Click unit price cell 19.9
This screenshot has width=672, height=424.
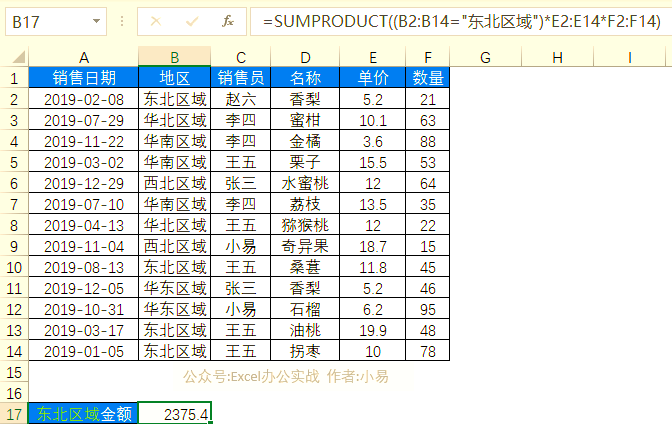[x=372, y=330]
